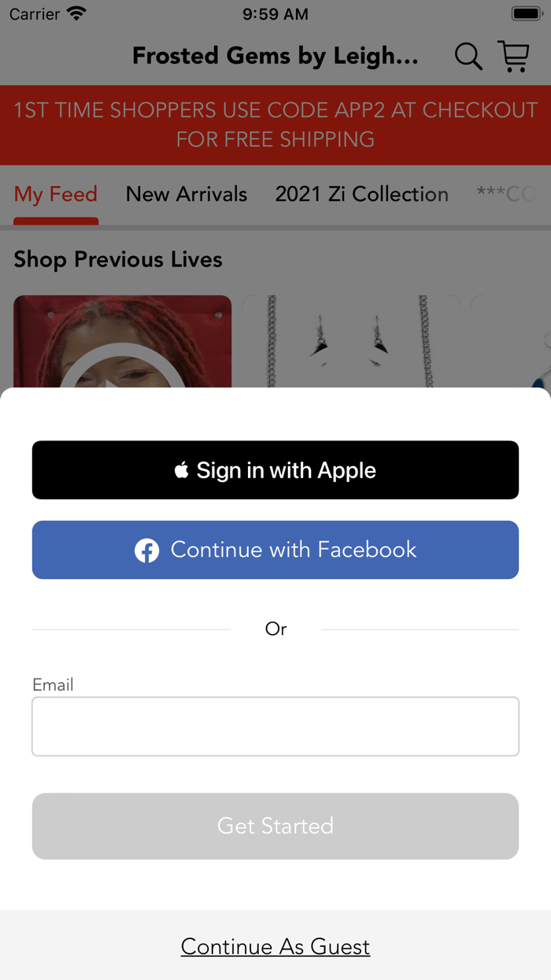Viewport: 551px width, 980px height.
Task: Tap the Get Started button
Action: [275, 826]
